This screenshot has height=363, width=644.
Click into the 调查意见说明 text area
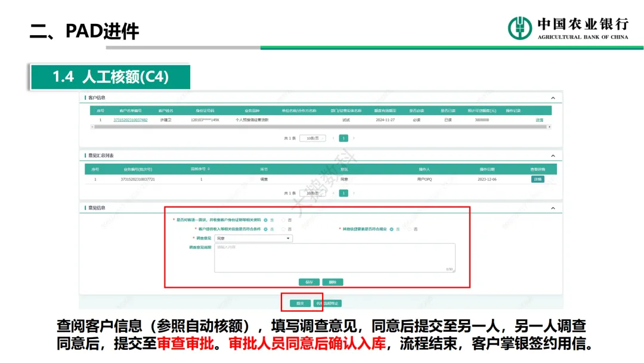coord(335,257)
